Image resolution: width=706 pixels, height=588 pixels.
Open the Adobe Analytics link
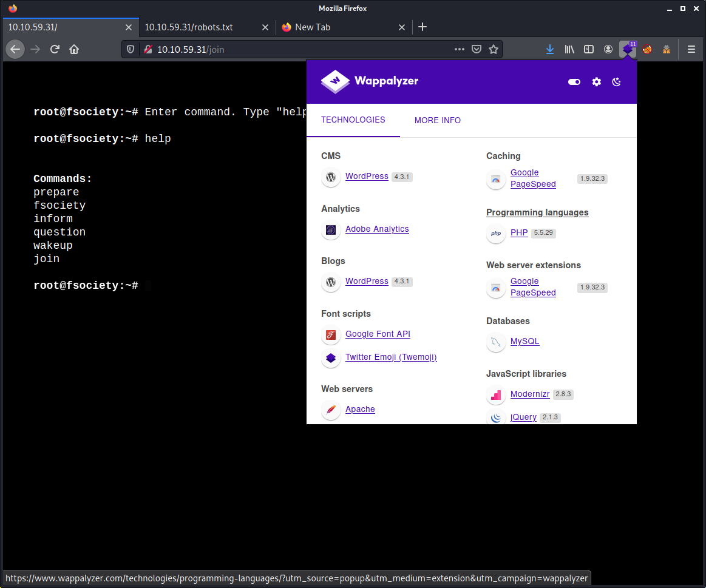coord(377,229)
